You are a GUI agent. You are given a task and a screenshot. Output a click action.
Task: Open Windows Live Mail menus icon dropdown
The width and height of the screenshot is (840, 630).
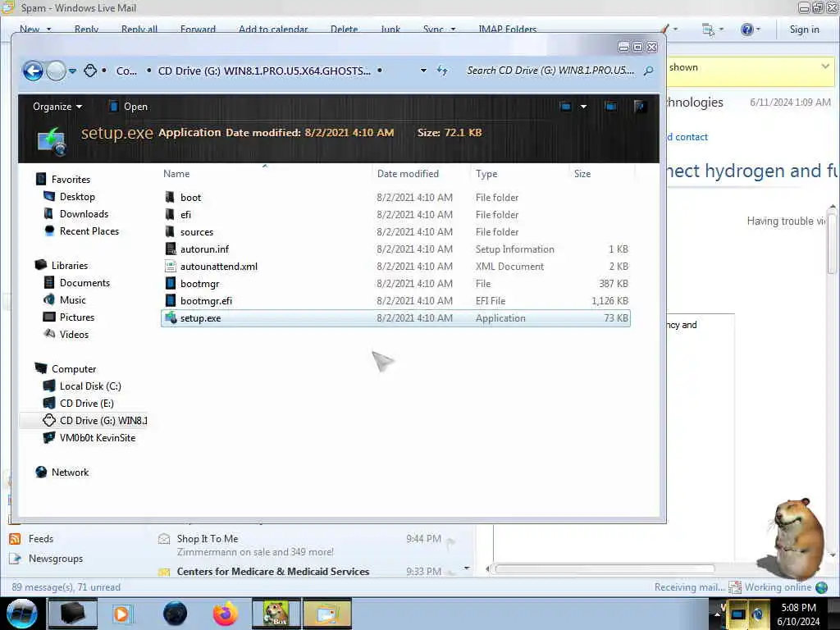tap(712, 30)
